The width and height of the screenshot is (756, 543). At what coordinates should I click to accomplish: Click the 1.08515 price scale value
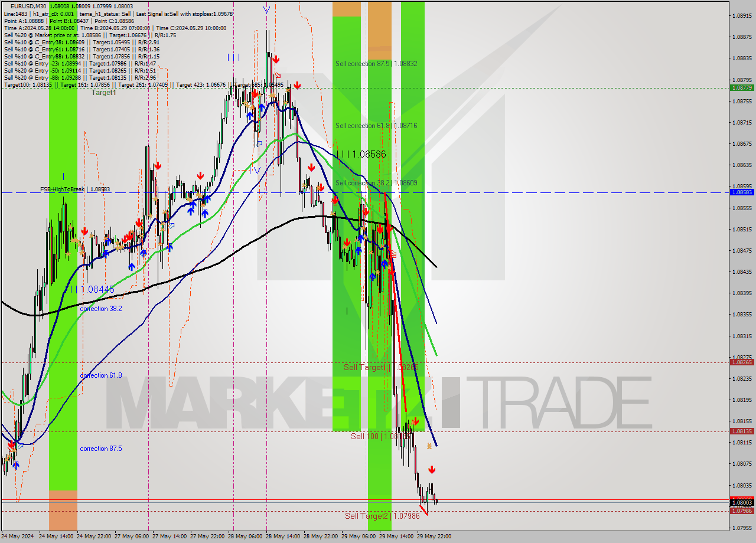point(742,230)
